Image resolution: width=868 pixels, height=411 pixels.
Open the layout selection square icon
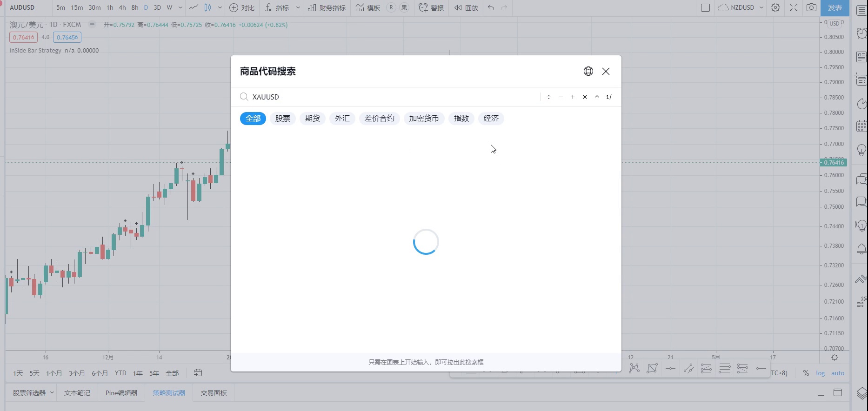[x=705, y=7]
